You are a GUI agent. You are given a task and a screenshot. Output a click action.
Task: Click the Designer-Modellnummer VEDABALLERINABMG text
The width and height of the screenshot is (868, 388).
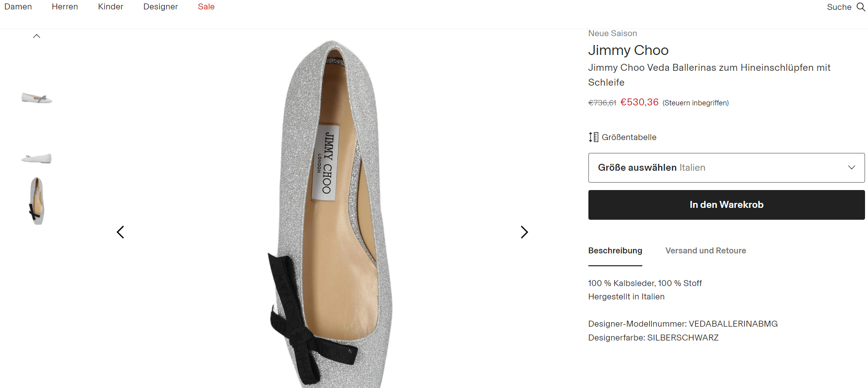click(x=683, y=324)
